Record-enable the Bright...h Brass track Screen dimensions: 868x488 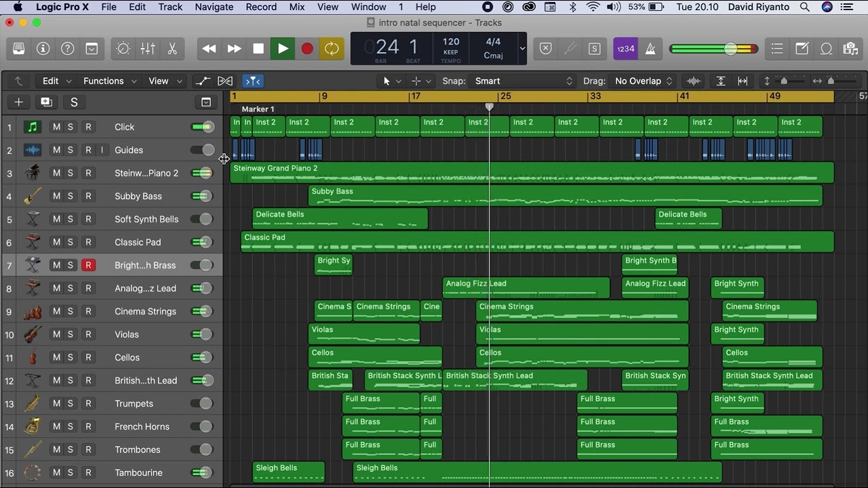tap(87, 265)
